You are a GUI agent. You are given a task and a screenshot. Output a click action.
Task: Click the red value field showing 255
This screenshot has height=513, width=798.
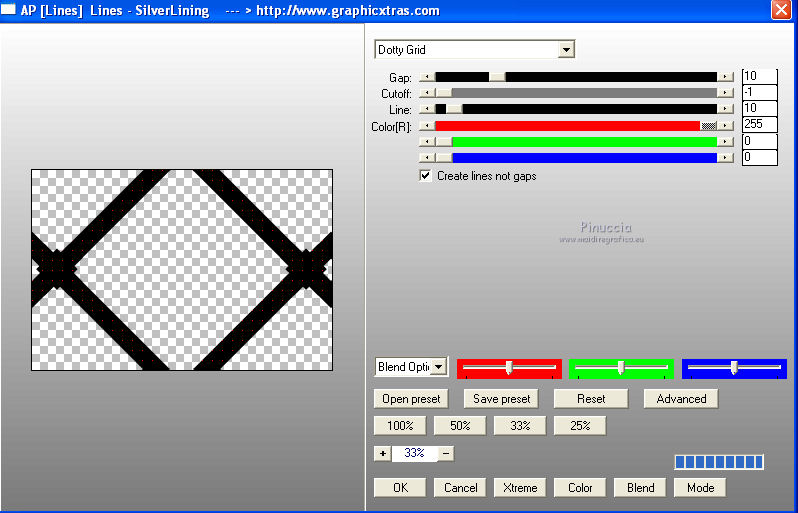point(759,124)
